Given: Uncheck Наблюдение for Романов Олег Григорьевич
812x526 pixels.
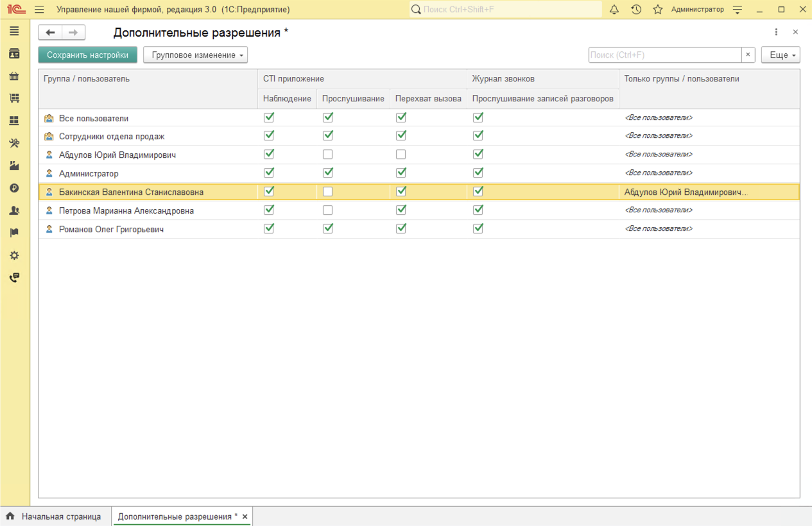Looking at the screenshot, I should coord(269,228).
